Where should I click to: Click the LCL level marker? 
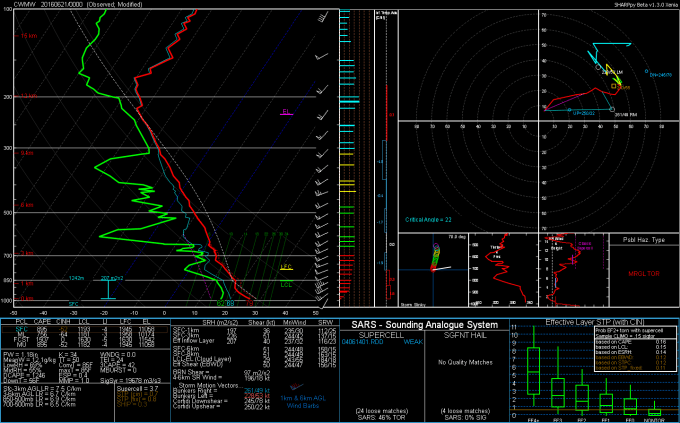(x=286, y=285)
